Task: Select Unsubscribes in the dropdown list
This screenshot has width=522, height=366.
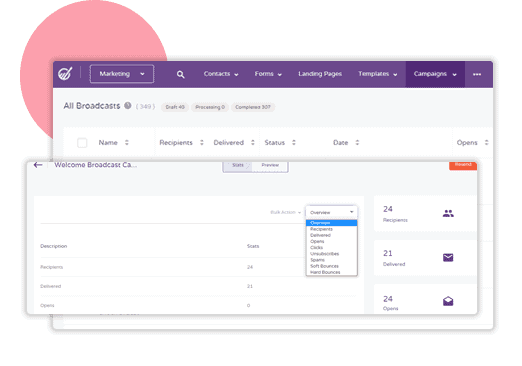Action: click(331, 254)
